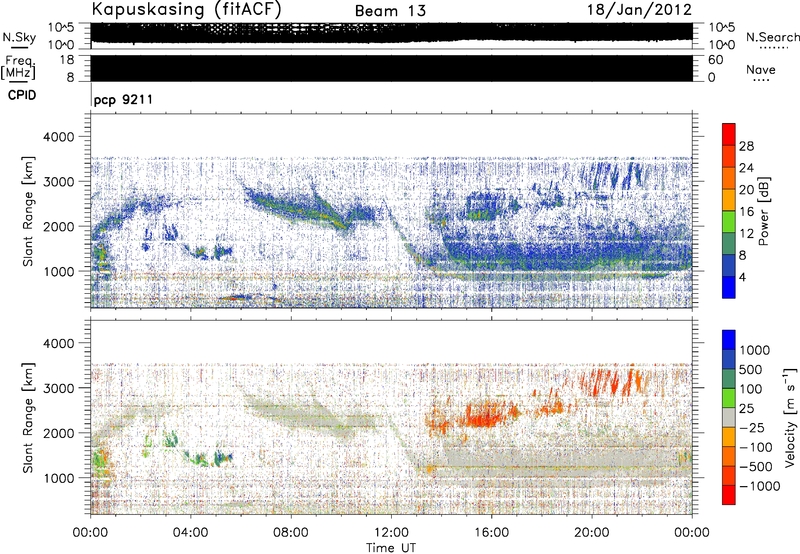Click the 'N.Search' legend label

coord(773,37)
